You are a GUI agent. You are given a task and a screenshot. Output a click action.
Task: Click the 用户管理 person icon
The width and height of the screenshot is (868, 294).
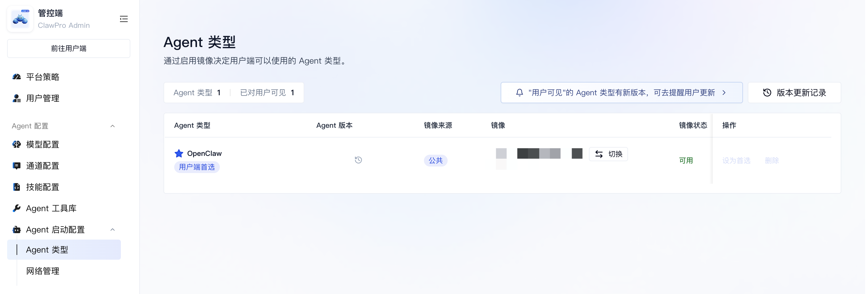(x=17, y=98)
